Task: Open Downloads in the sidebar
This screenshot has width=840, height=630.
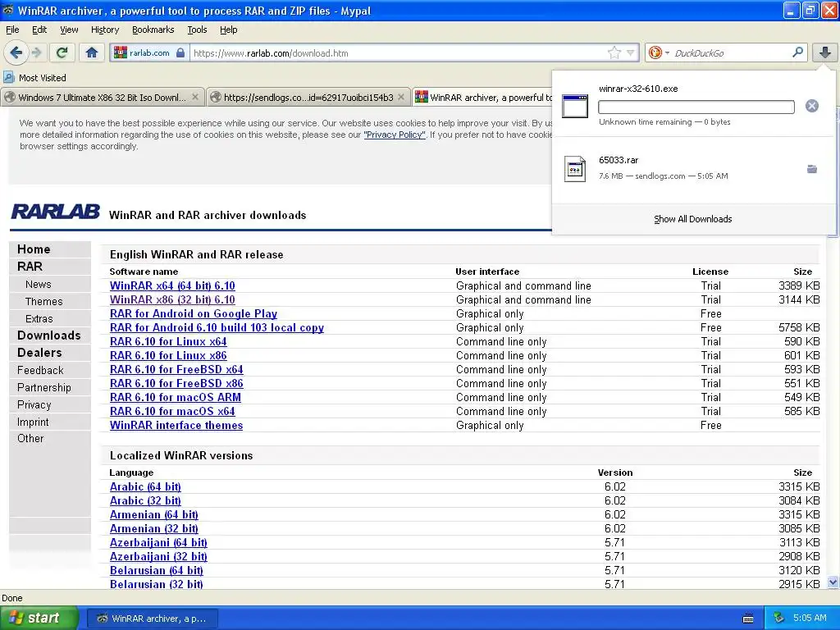Action: coord(48,336)
